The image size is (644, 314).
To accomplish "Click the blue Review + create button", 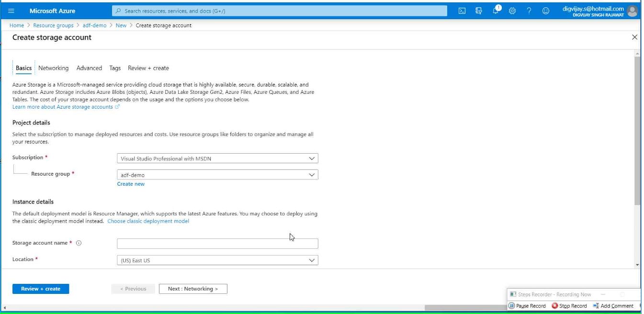I will point(41,289).
